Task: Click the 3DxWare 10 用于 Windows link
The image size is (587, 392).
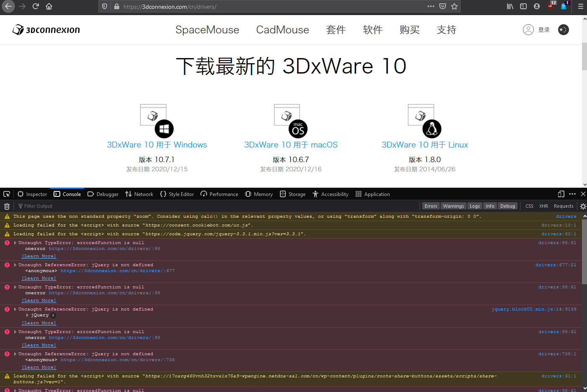Action: 157,145
